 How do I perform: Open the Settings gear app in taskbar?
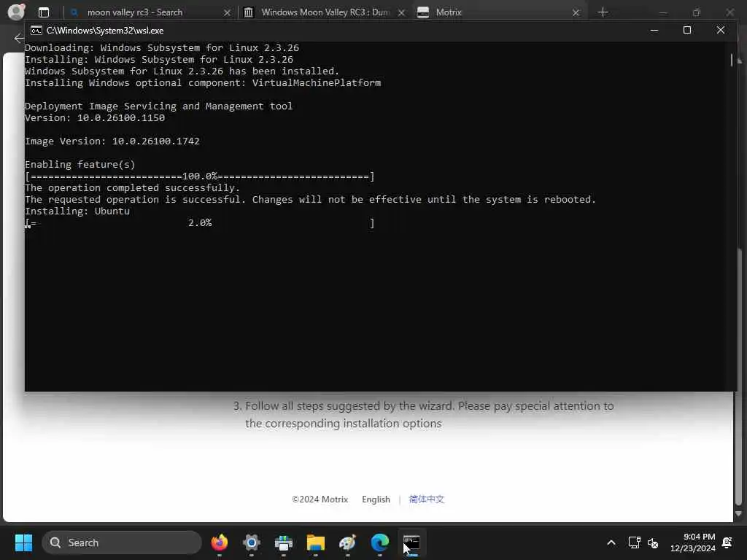click(x=252, y=542)
